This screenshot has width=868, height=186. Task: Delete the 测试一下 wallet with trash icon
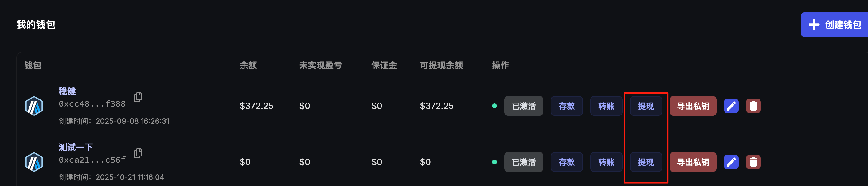point(753,162)
